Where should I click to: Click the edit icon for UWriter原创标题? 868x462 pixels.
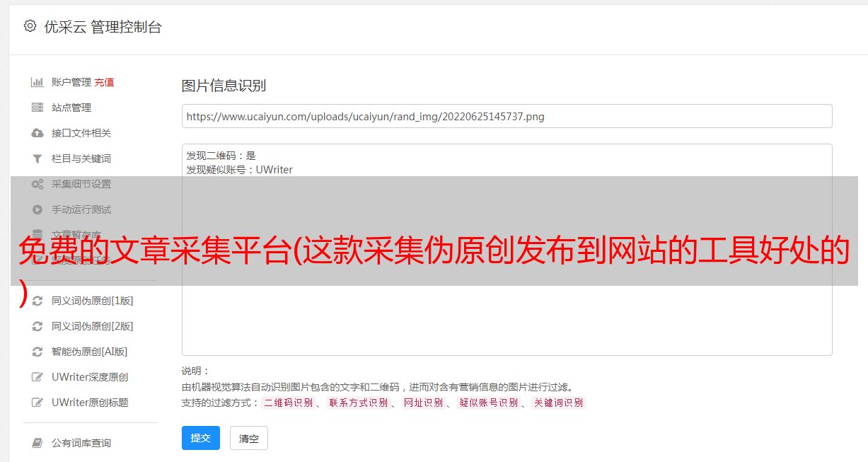(37, 403)
